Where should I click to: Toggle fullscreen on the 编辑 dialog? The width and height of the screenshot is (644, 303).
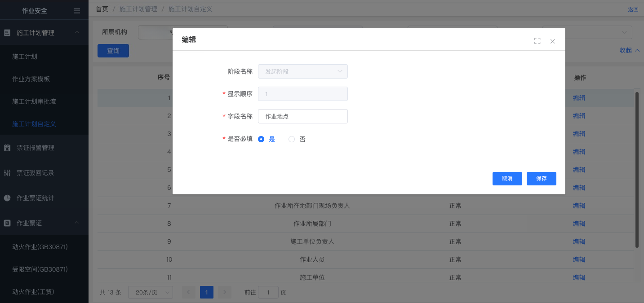coord(537,41)
